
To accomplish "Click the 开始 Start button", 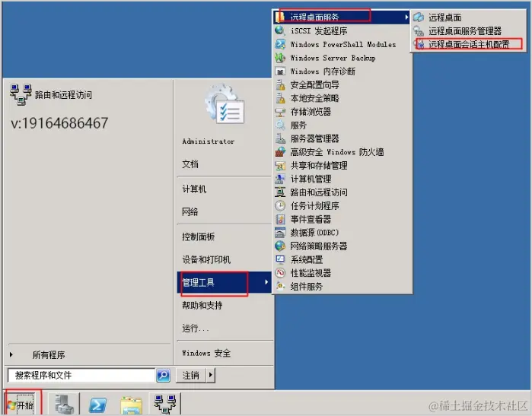I will pos(21,405).
